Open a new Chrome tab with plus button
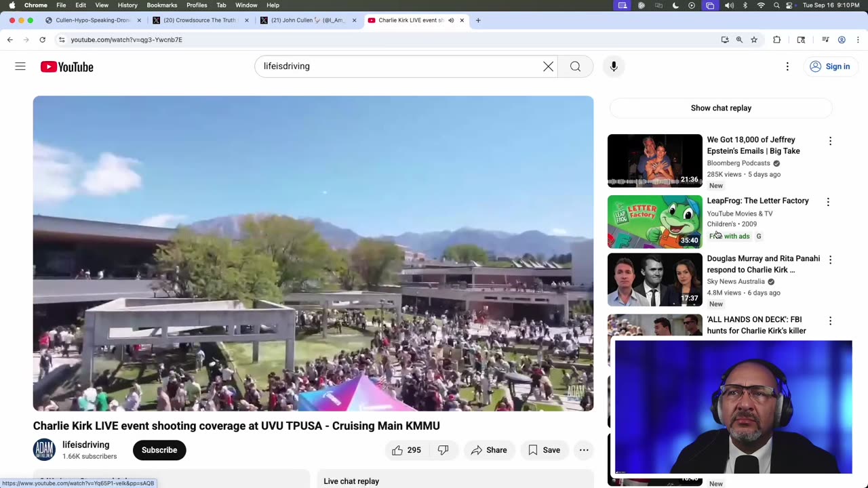 (478, 20)
